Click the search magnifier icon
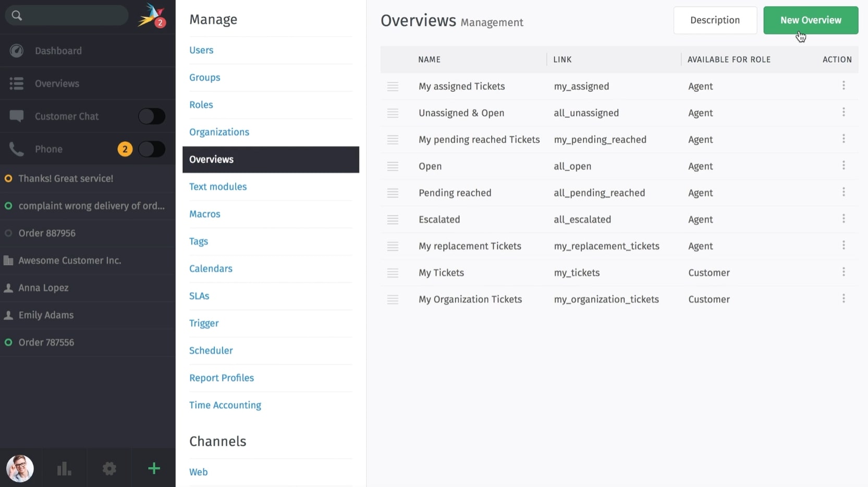 (17, 15)
